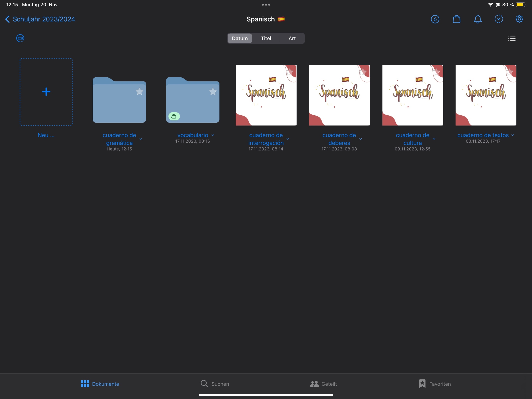Tap the dashed circle checkmark select icon
Viewport: 532px width, 399px height.
pos(499,19)
